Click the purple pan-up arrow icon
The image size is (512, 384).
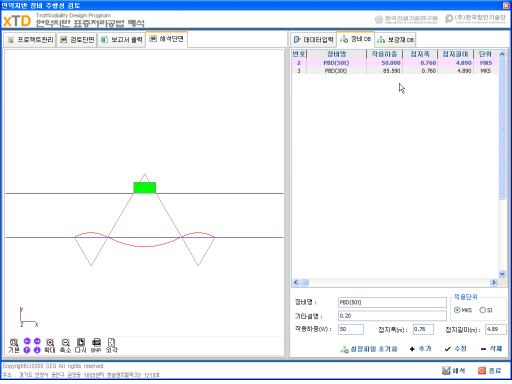[27, 350]
